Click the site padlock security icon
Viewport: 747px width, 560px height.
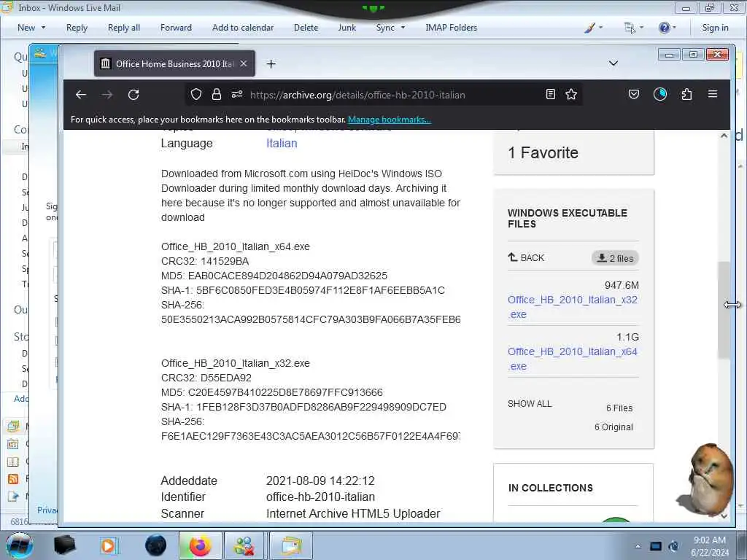click(x=216, y=94)
